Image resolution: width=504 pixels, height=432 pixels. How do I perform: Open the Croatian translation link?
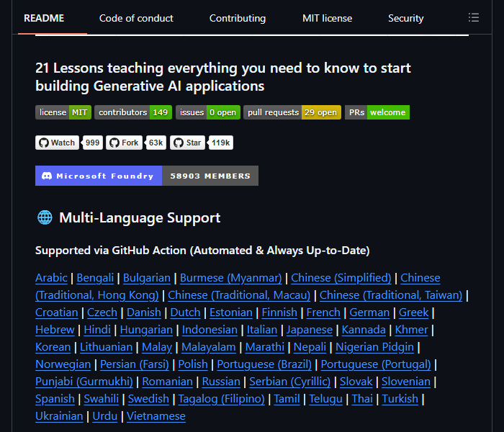[x=57, y=312]
